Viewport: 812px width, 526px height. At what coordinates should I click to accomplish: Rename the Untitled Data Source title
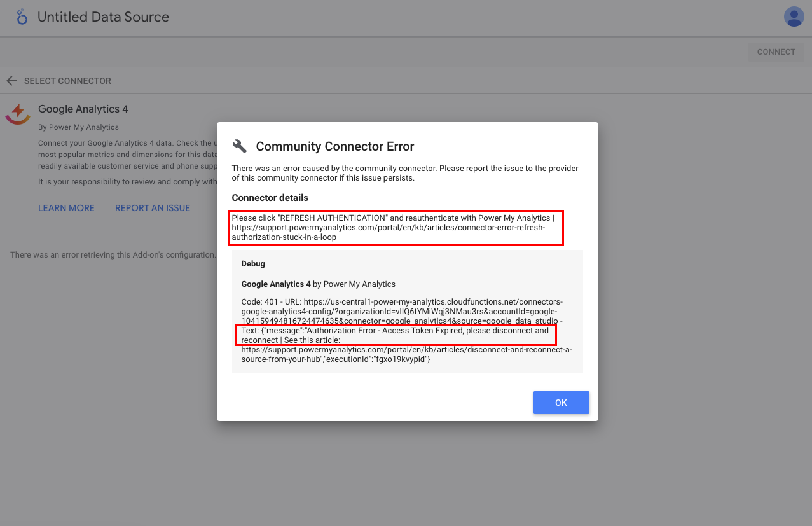[x=103, y=17]
